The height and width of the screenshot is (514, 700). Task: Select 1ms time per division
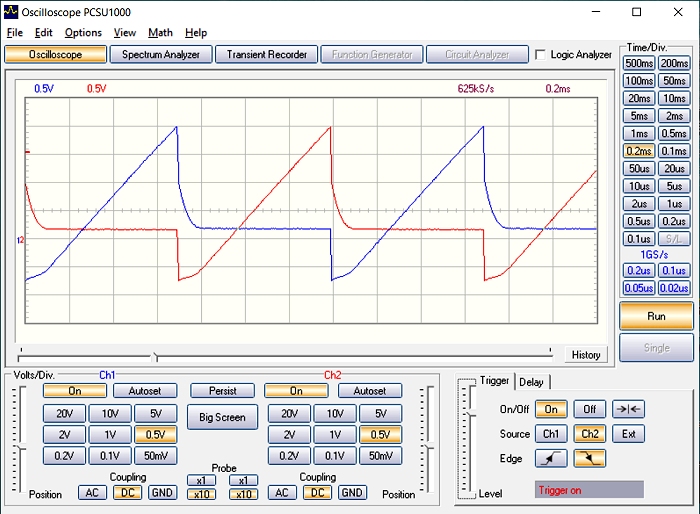click(x=639, y=134)
